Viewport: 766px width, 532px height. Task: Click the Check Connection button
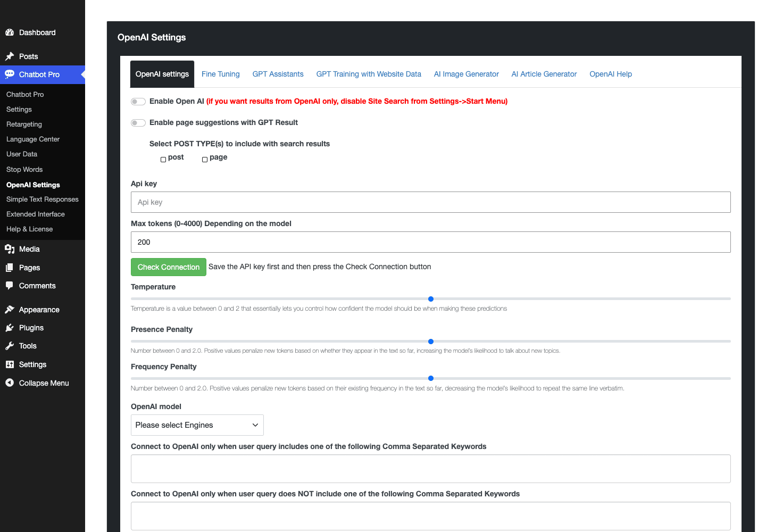[x=169, y=267]
